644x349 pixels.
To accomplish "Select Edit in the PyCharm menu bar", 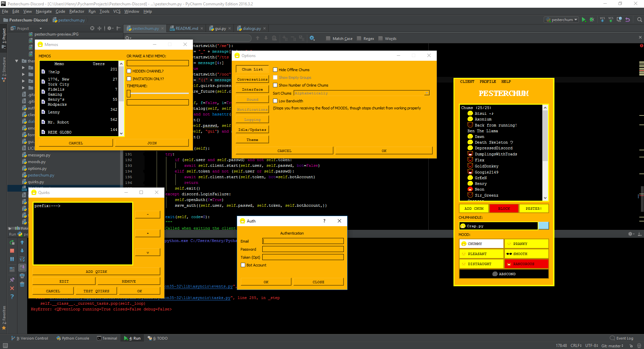I will 16,11.
